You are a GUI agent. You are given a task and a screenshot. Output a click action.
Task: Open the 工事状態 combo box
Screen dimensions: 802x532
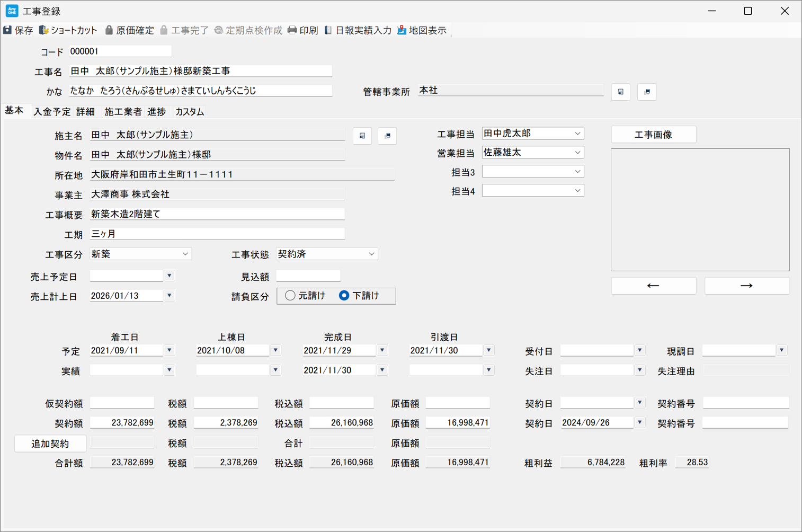pos(371,254)
